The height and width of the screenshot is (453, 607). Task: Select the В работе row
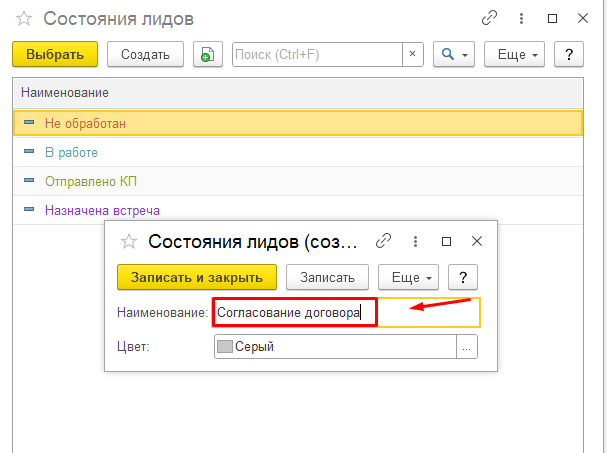(298, 152)
